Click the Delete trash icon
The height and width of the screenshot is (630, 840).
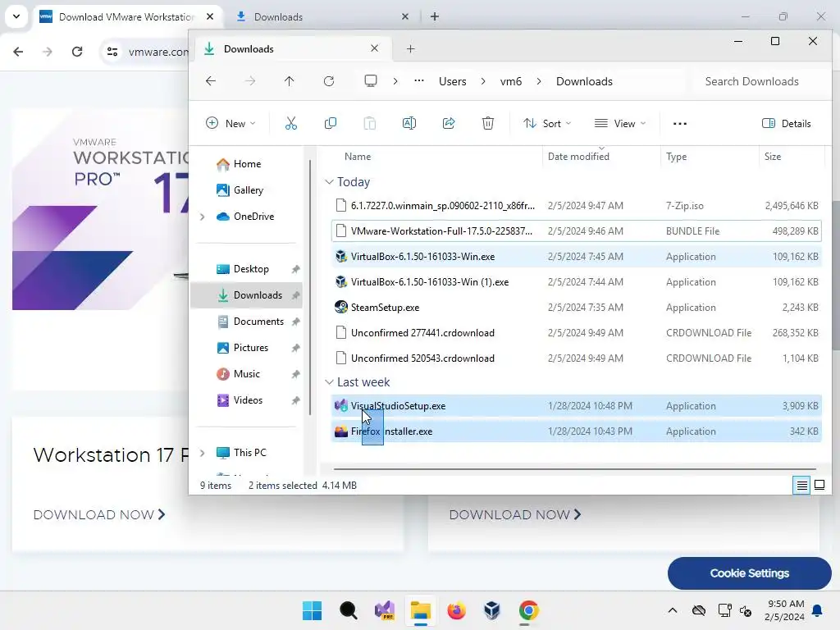coord(488,124)
